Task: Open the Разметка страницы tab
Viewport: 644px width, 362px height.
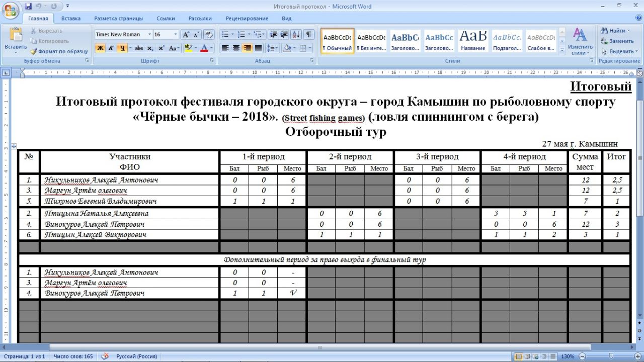Action: [118, 19]
